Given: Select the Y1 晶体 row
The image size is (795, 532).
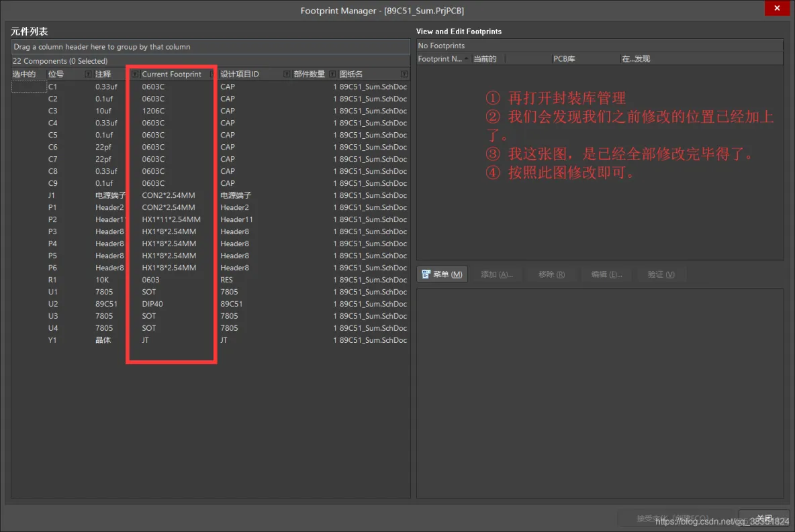Looking at the screenshot, I should pyautogui.click(x=210, y=340).
